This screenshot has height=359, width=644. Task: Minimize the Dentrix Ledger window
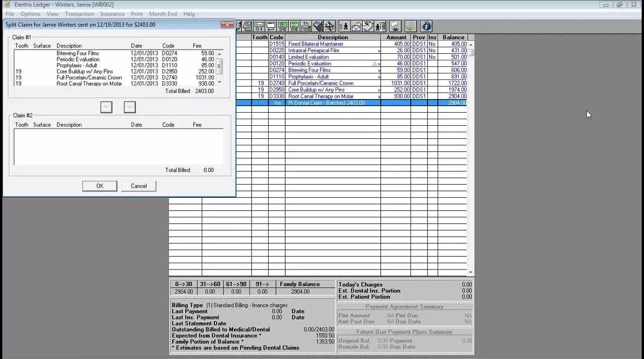[x=606, y=5]
